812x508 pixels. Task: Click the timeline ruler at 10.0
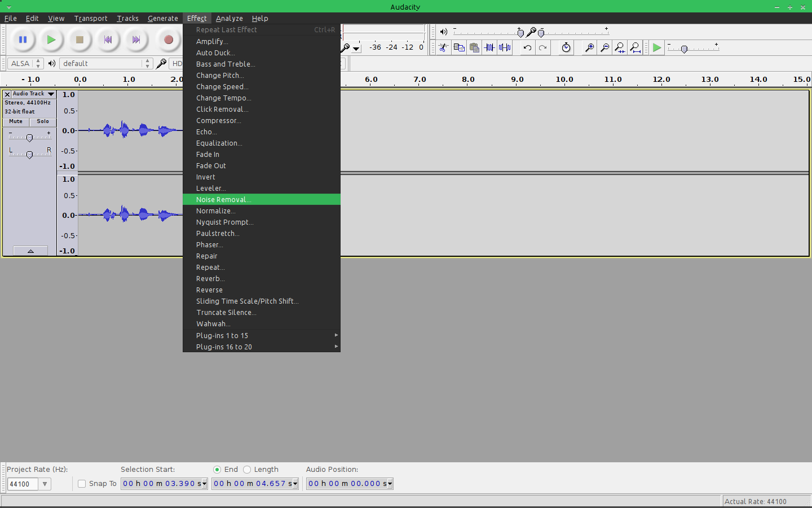(564, 80)
